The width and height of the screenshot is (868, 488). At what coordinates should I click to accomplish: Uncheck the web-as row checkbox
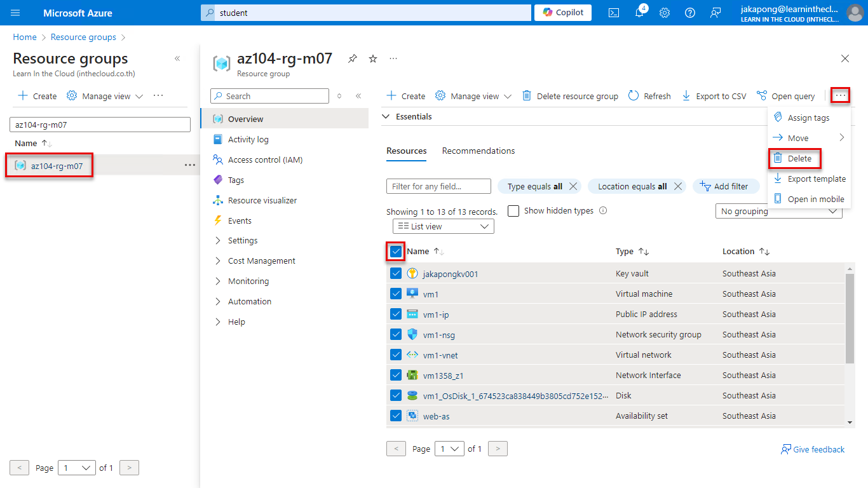(x=396, y=416)
